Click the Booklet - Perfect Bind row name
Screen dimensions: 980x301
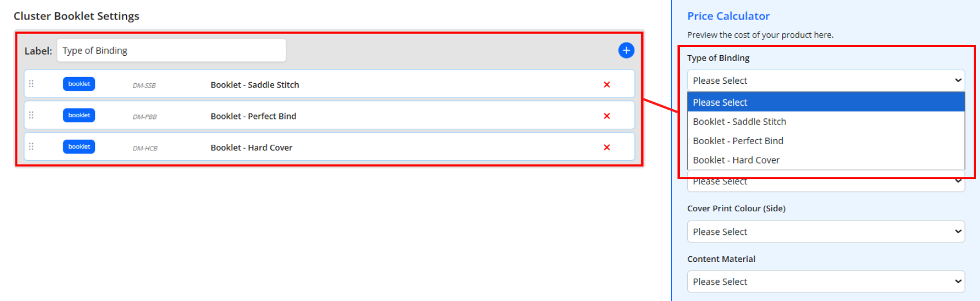coord(253,116)
